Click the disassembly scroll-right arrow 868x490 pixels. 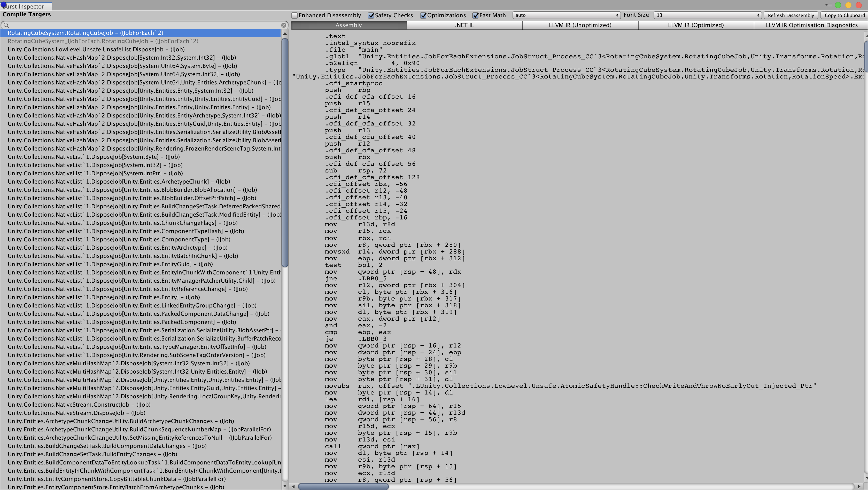(859, 486)
